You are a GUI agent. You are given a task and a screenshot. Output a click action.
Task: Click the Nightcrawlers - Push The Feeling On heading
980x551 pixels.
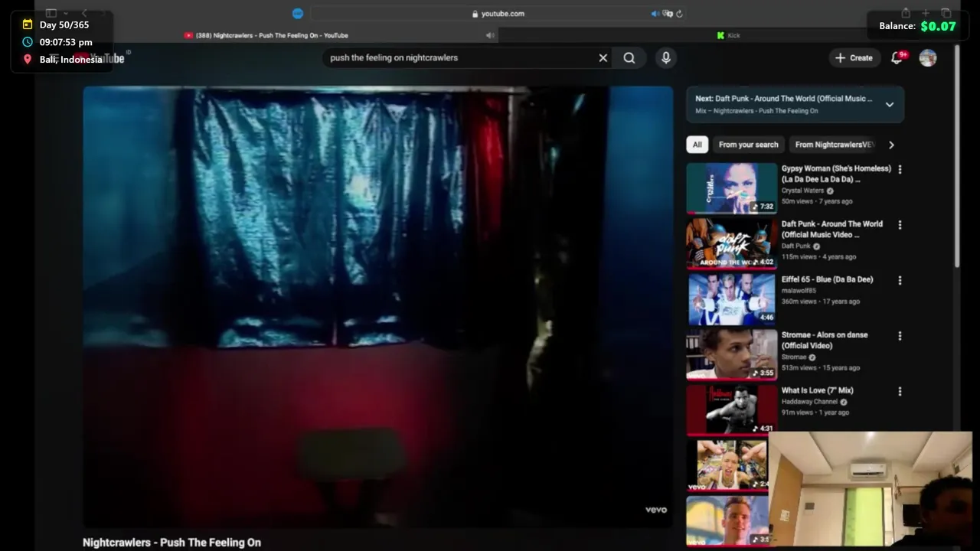pyautogui.click(x=171, y=542)
